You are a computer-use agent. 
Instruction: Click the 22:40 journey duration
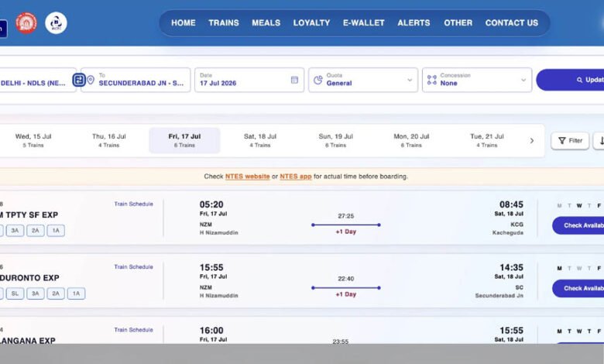point(346,279)
